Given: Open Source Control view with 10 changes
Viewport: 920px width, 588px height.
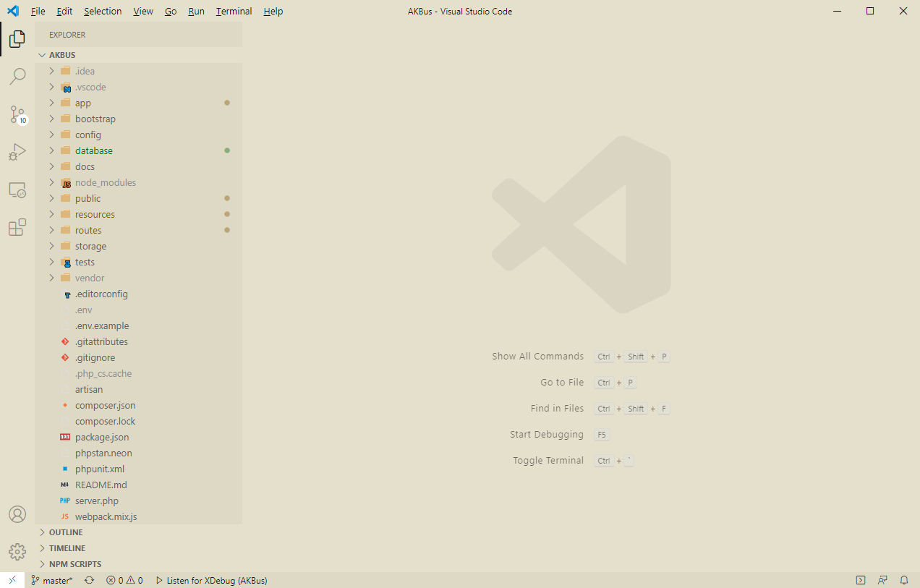Looking at the screenshot, I should 17,114.
